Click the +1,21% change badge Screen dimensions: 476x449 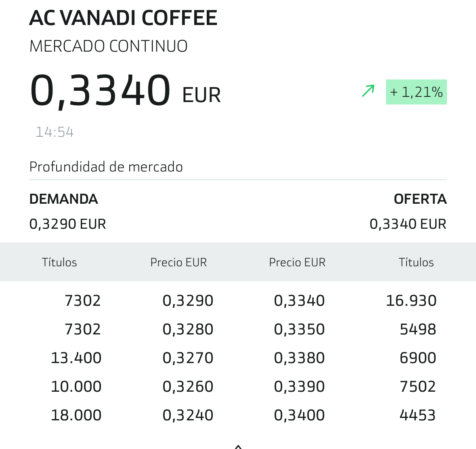[416, 92]
